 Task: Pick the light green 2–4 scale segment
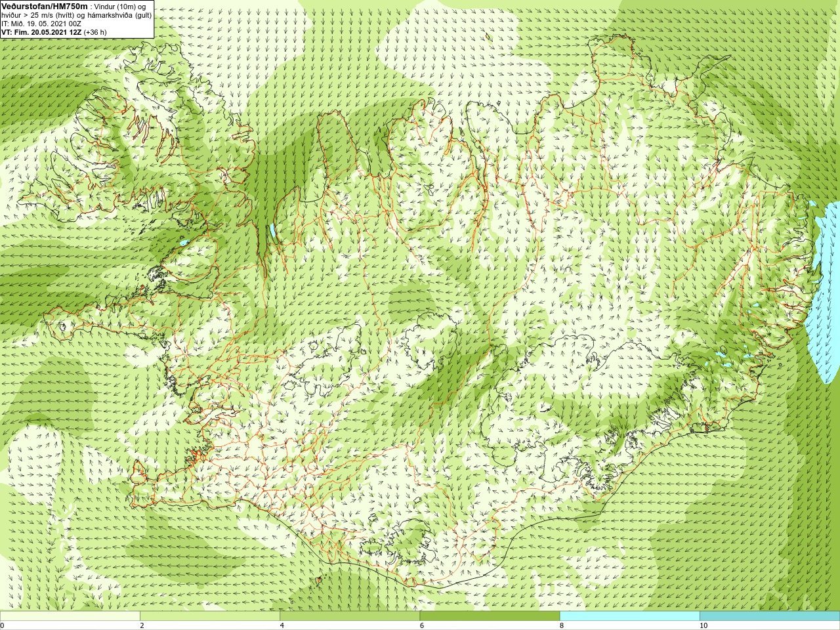click(210, 616)
